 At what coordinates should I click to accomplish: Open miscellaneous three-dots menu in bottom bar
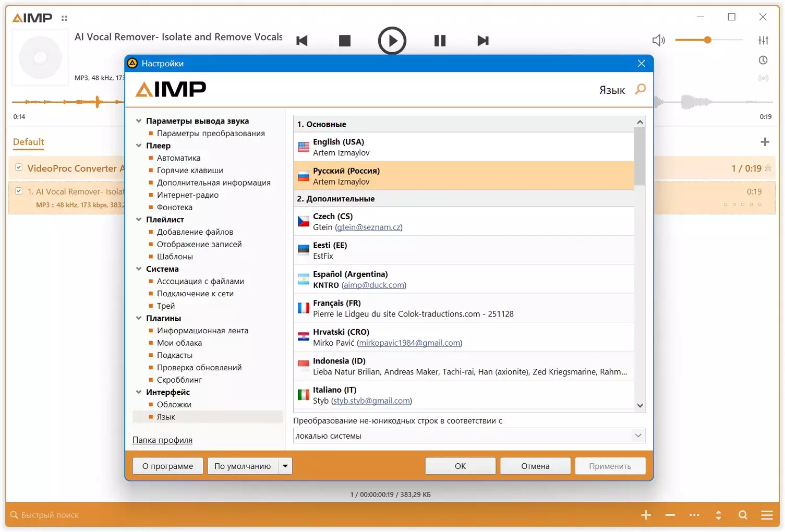point(694,515)
